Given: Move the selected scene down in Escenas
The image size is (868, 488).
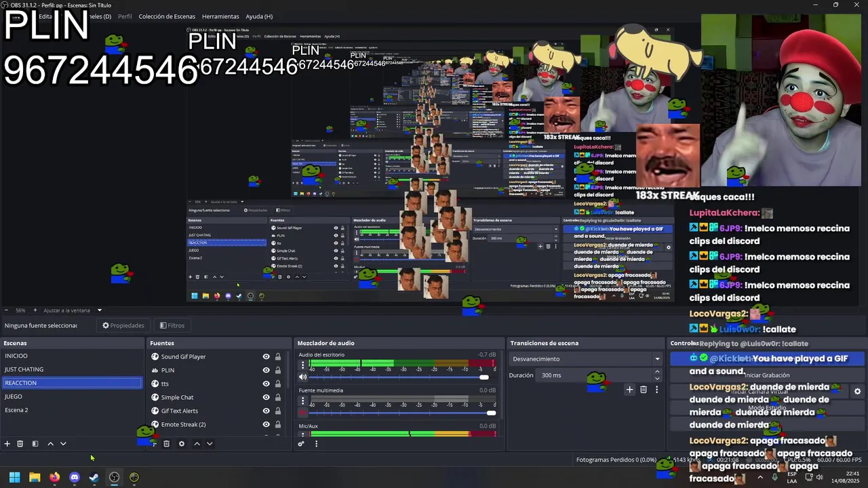Looking at the screenshot, I should (x=63, y=444).
